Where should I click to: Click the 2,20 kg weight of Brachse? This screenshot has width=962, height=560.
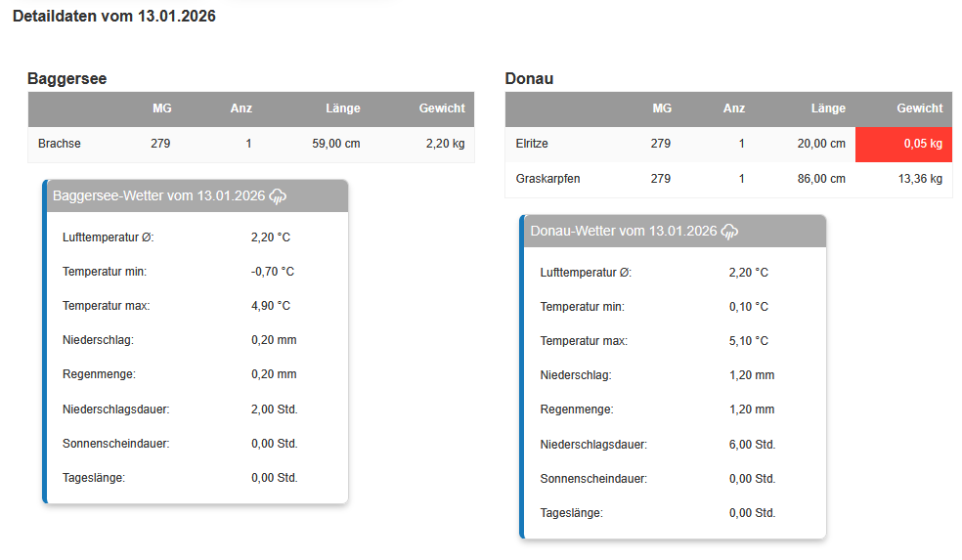(446, 144)
